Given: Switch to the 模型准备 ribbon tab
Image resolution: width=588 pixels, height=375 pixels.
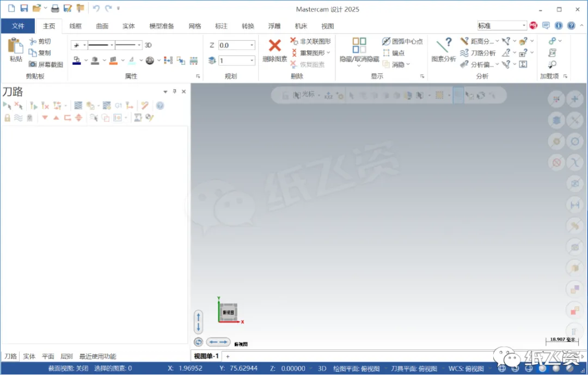Looking at the screenshot, I should [x=162, y=26].
